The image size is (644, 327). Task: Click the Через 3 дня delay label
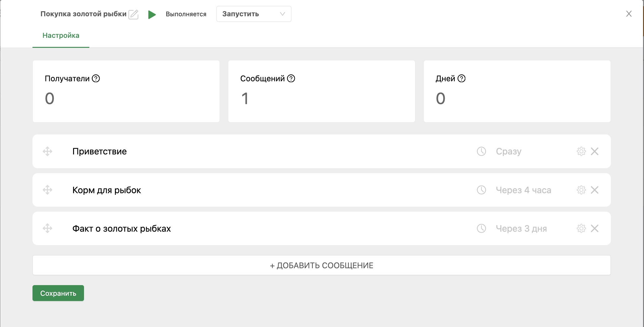click(521, 229)
